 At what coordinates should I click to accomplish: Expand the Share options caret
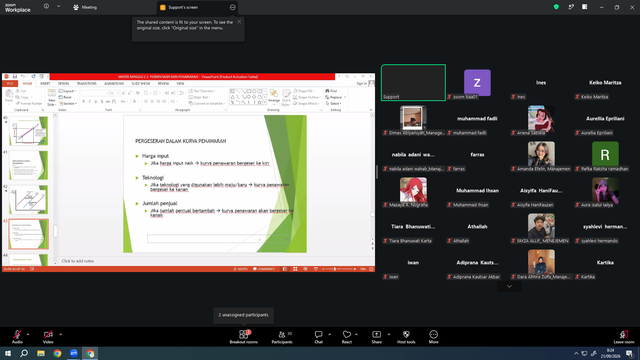(x=389, y=334)
